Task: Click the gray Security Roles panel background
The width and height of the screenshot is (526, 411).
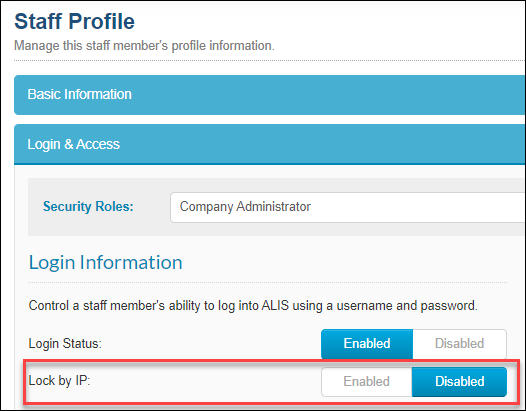Action: point(99,225)
